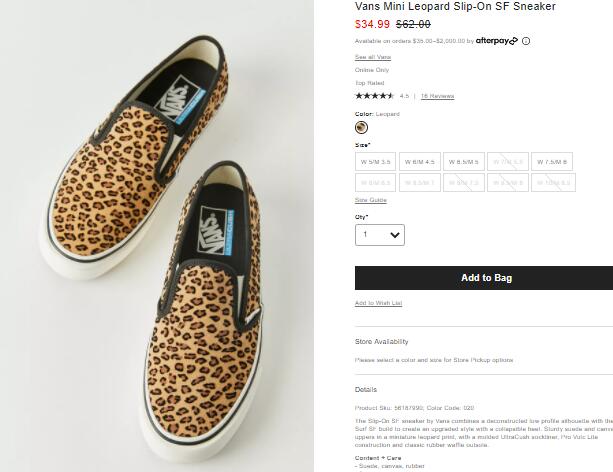Open the Qty dropdown
Screen dimensions: 613x472
(380, 235)
